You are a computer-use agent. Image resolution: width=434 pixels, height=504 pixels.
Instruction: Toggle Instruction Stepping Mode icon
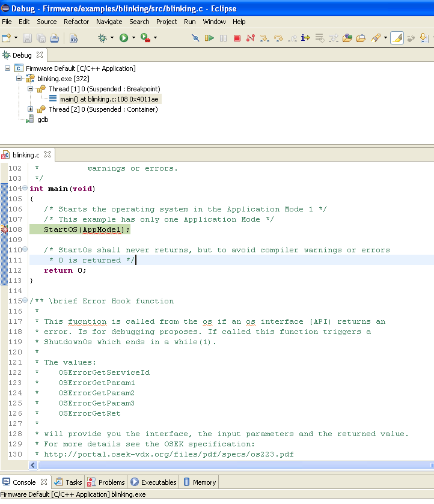(x=305, y=38)
